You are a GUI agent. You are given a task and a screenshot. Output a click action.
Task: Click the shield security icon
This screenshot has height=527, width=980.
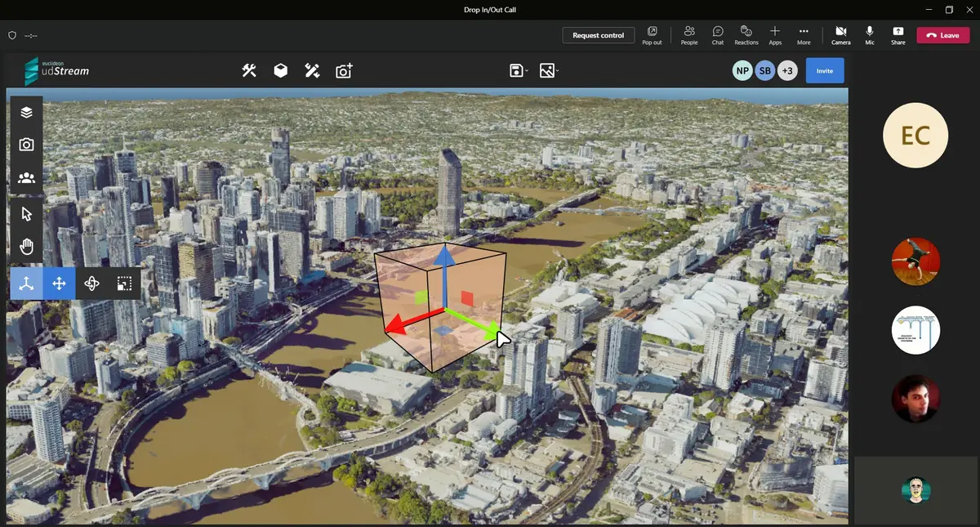[x=12, y=36]
